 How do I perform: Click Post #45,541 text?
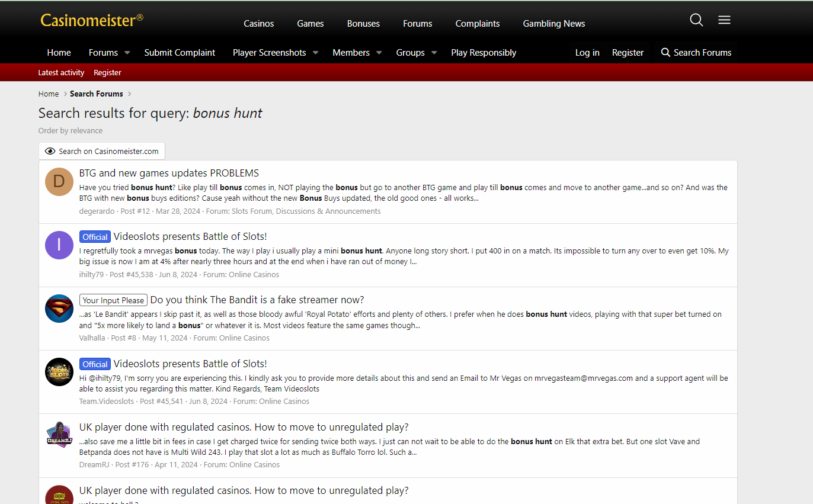pos(162,401)
